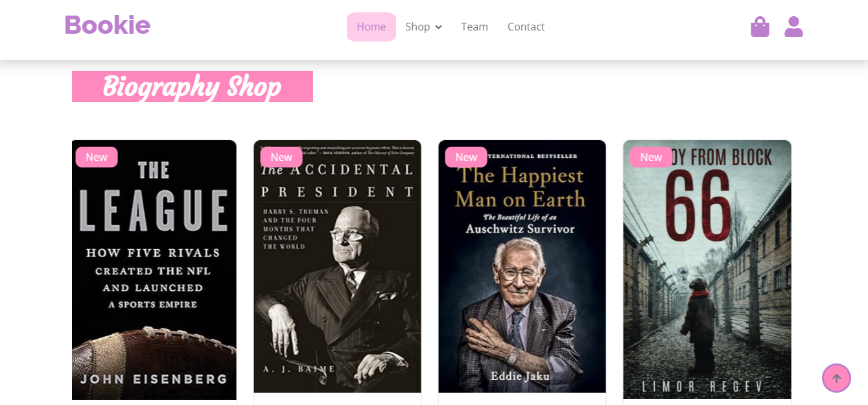Click the Shop dropdown chevron arrow
The height and width of the screenshot is (405, 868).
[439, 27]
